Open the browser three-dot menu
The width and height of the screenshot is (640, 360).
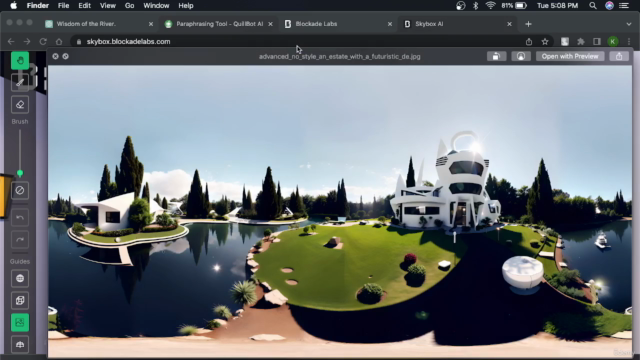click(x=629, y=42)
